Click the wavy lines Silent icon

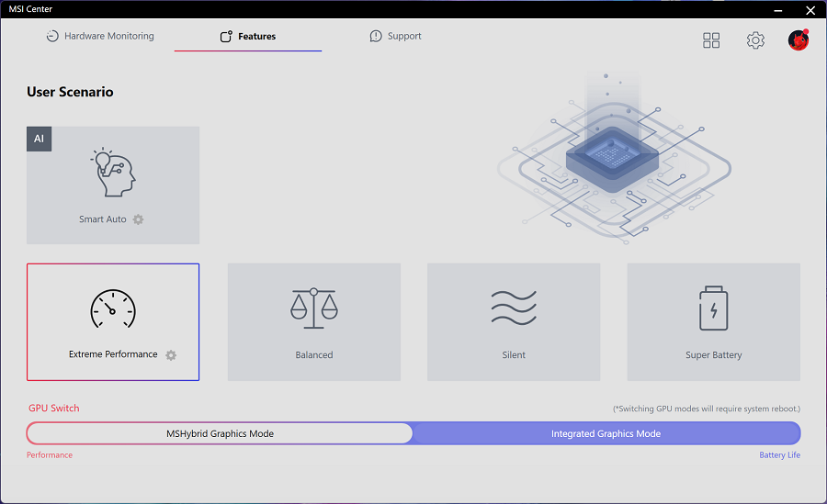click(514, 308)
